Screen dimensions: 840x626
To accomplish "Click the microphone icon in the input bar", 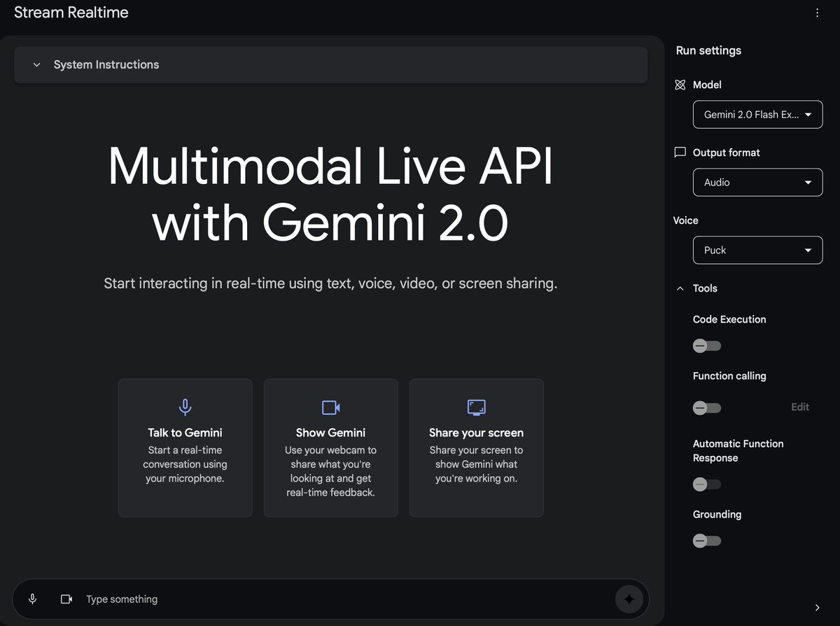I will coord(32,599).
